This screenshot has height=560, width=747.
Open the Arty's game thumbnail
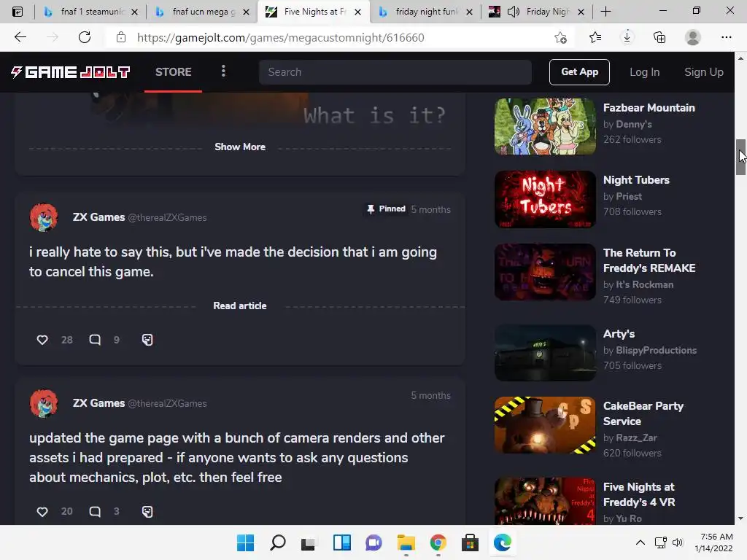(x=545, y=353)
